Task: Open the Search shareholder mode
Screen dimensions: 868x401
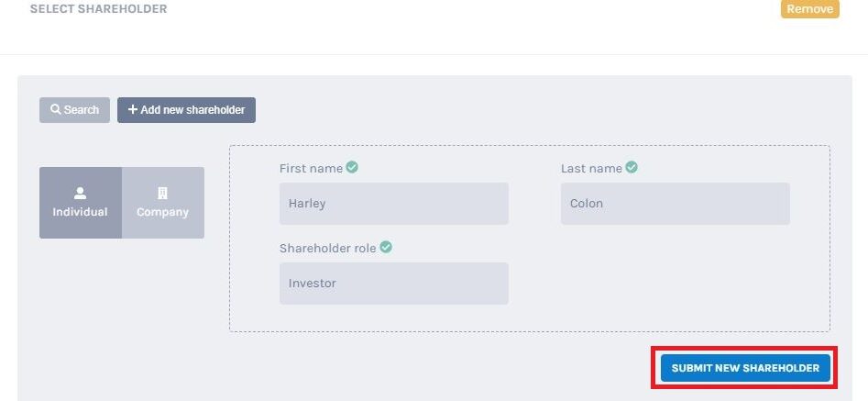Action: click(x=75, y=110)
